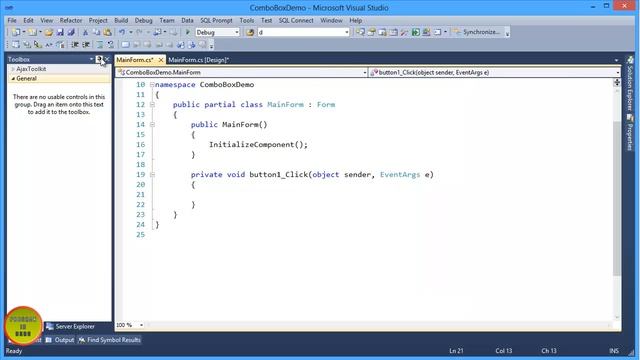Switch to the MainForm.cs [Design] tab
The height and width of the screenshot is (360, 640).
[x=199, y=60]
